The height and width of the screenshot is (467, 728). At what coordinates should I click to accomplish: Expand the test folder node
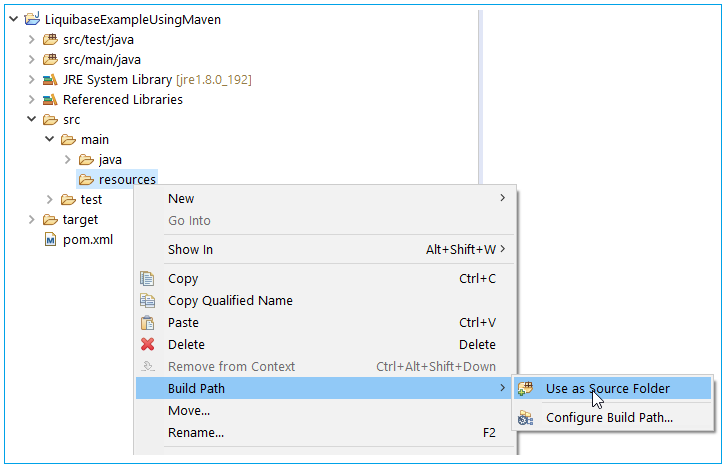coord(50,199)
